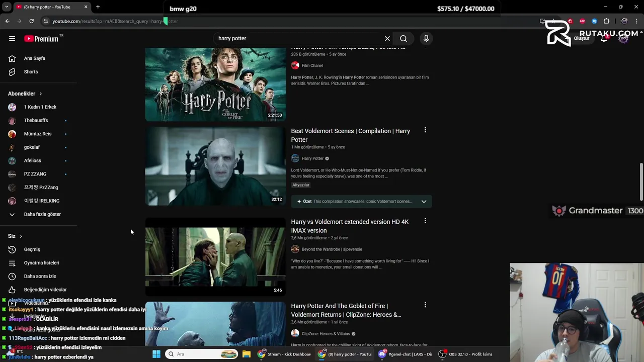This screenshot has width=644, height=362.
Task: Open Windows Start menu
Action: (x=156, y=354)
